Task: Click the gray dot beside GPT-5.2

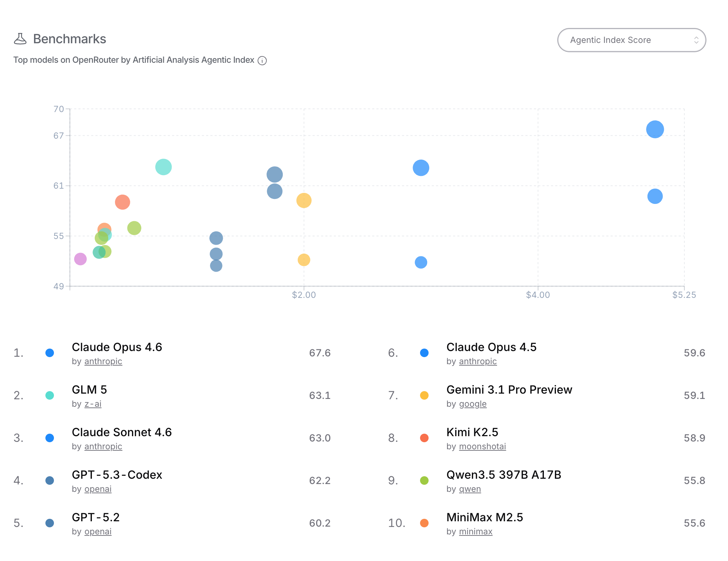Action: 50,523
